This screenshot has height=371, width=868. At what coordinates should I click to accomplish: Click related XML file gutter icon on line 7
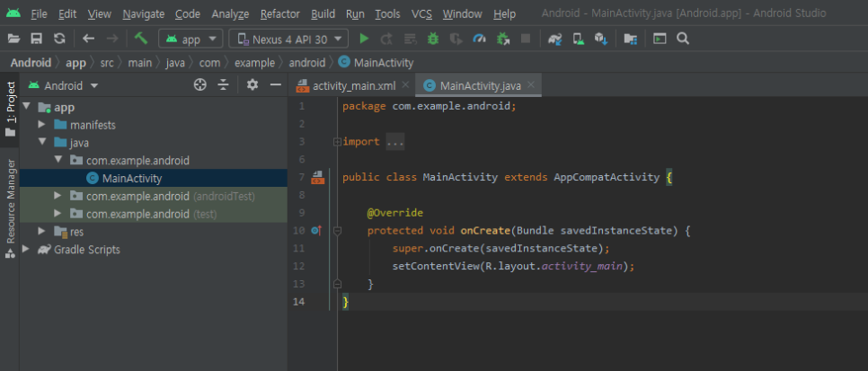(317, 178)
